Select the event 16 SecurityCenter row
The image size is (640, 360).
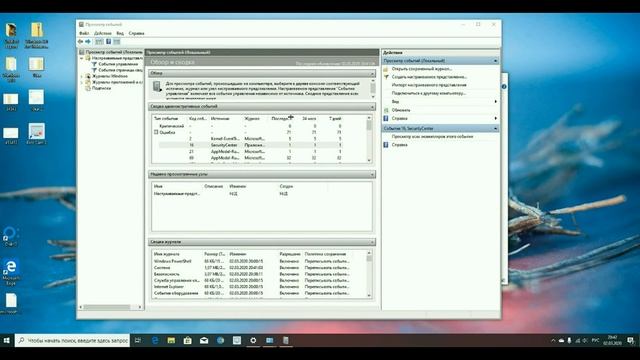252,145
